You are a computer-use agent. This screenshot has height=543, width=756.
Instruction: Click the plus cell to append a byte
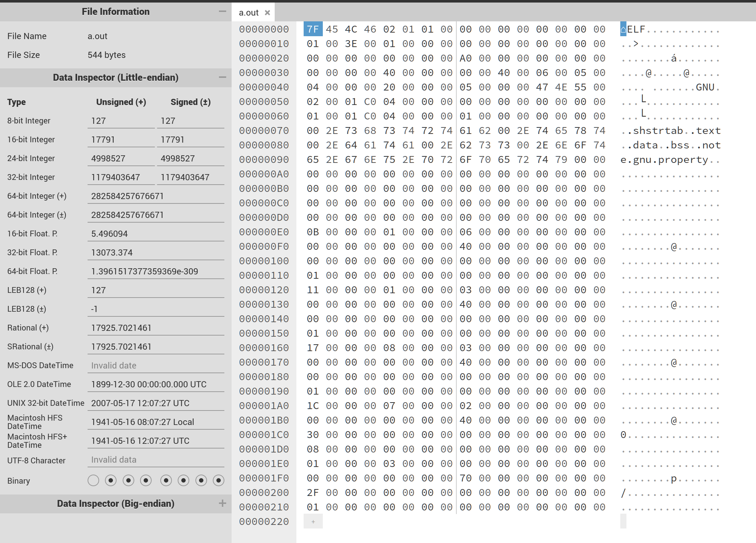pyautogui.click(x=313, y=521)
